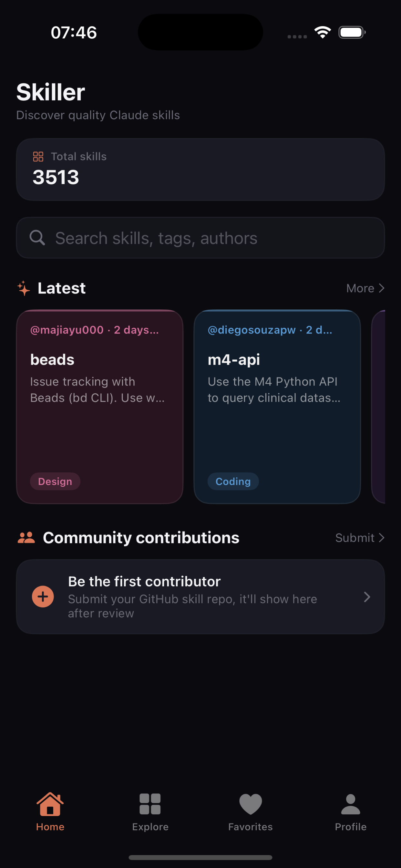401x868 pixels.
Task: Select the Design tag on beads
Action: pos(55,481)
